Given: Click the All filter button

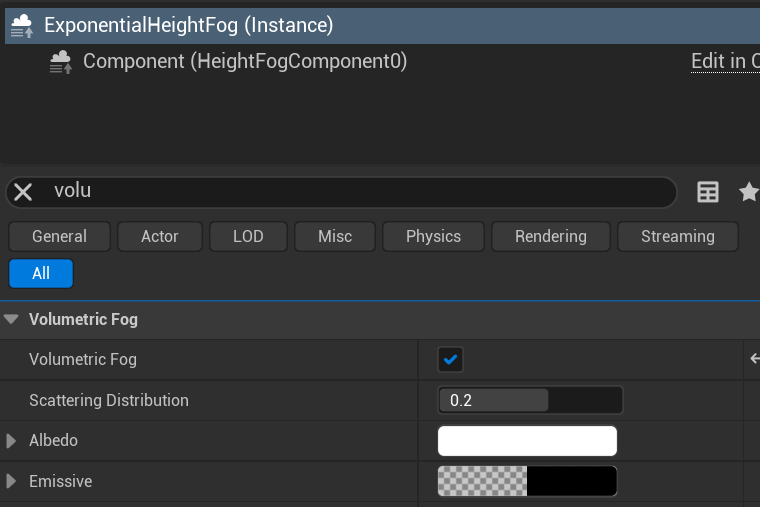Looking at the screenshot, I should point(41,273).
